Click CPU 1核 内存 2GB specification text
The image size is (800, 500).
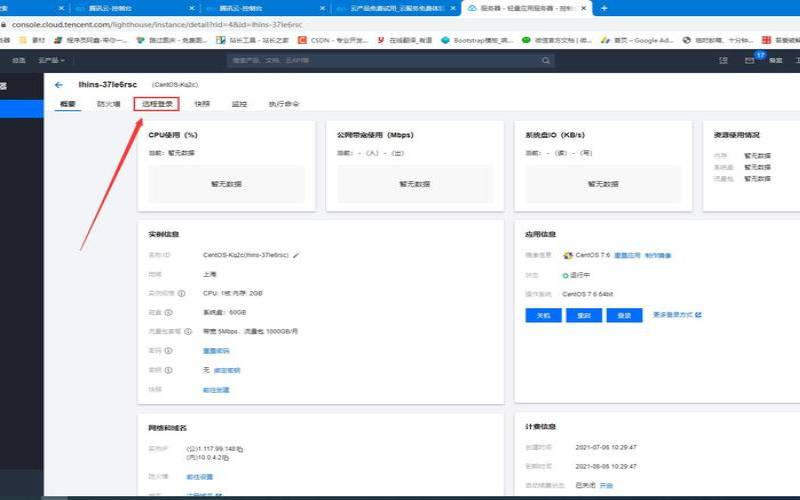click(233, 293)
